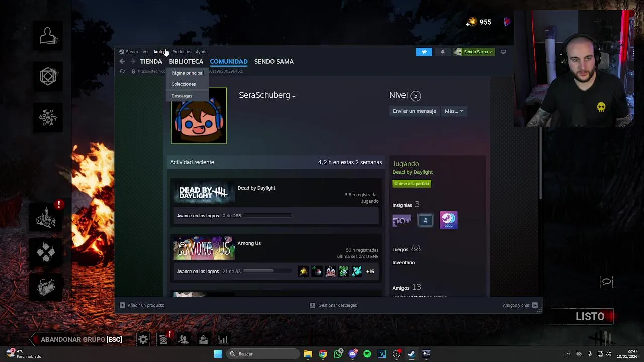Open the loadout cube-diamond icon in game sidebar
644x362 pixels.
48,77
